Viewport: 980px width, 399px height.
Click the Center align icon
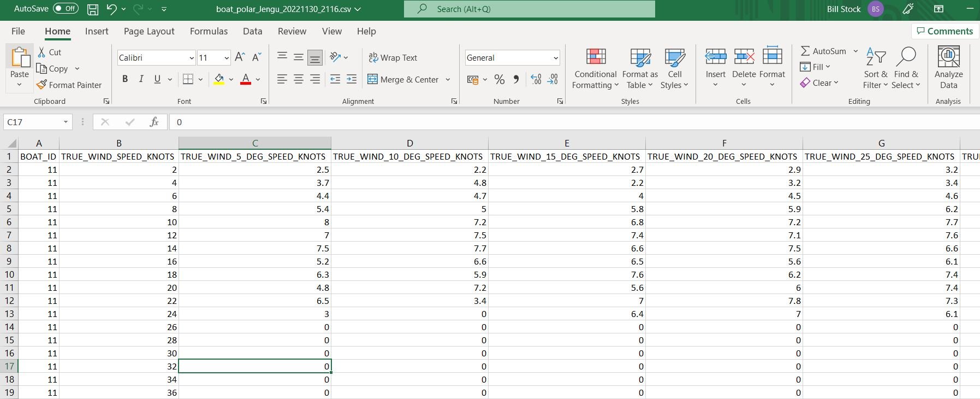299,80
